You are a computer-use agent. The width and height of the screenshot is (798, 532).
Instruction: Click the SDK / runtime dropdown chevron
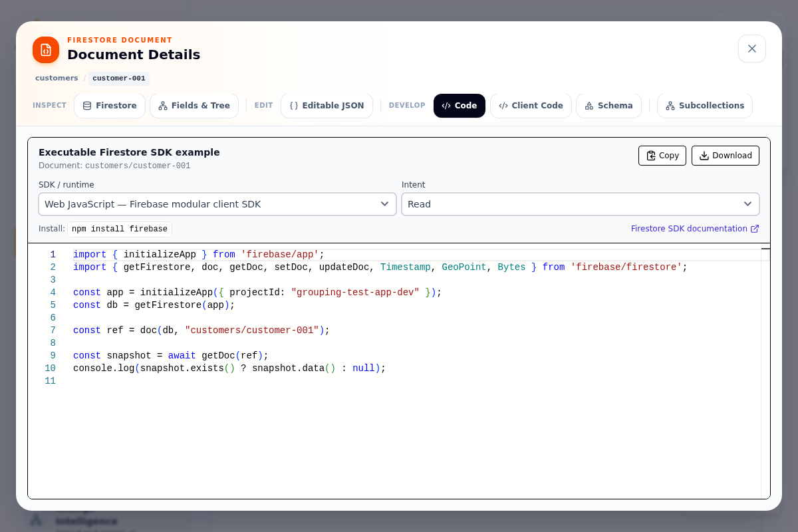pyautogui.click(x=384, y=204)
